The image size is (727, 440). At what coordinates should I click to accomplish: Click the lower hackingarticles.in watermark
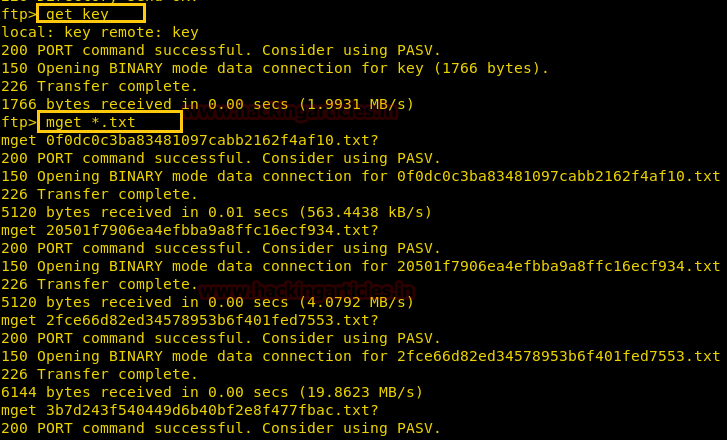point(306,291)
